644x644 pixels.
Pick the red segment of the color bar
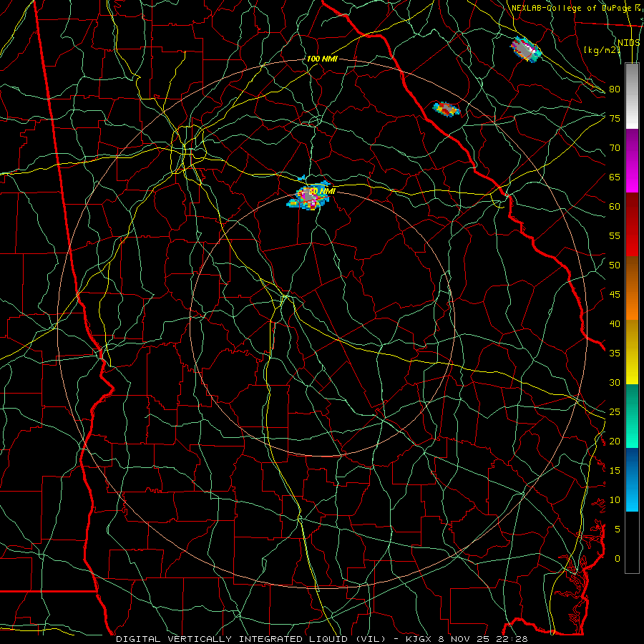pos(632,224)
